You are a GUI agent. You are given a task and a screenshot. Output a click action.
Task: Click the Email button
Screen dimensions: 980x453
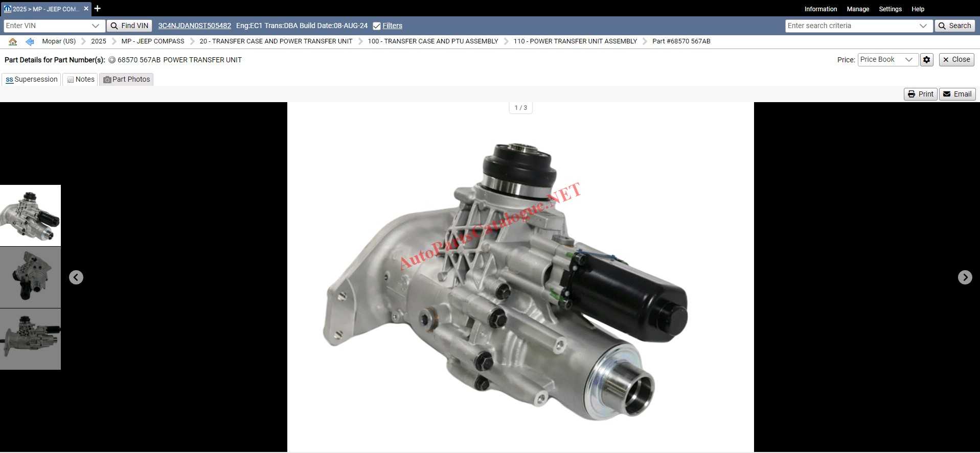click(957, 94)
